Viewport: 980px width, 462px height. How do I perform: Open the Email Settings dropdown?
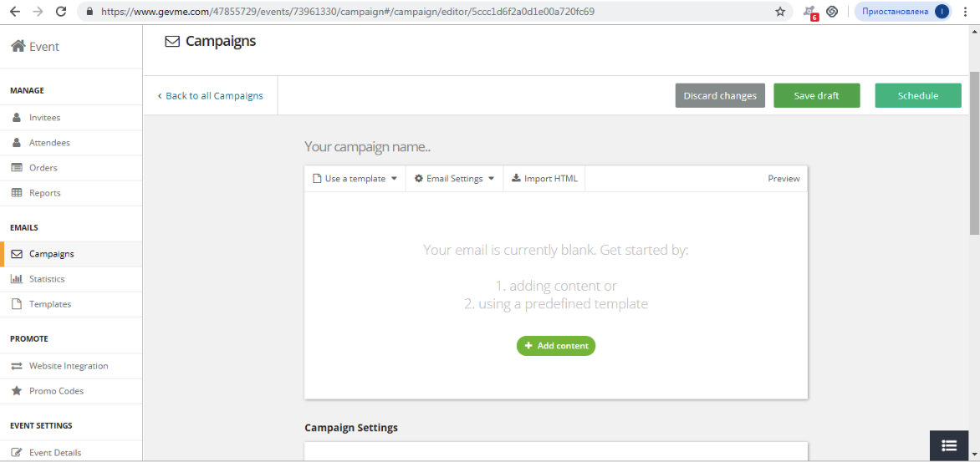point(454,179)
